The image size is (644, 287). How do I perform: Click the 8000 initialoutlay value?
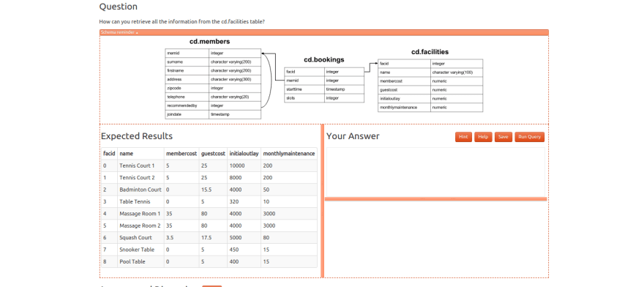[244, 178]
